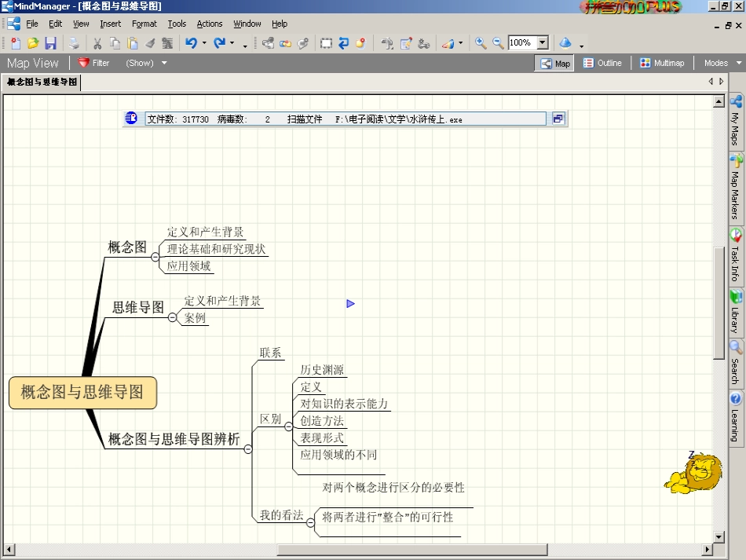Click the Zoom In magnifier icon
746x560 pixels.
pos(481,43)
